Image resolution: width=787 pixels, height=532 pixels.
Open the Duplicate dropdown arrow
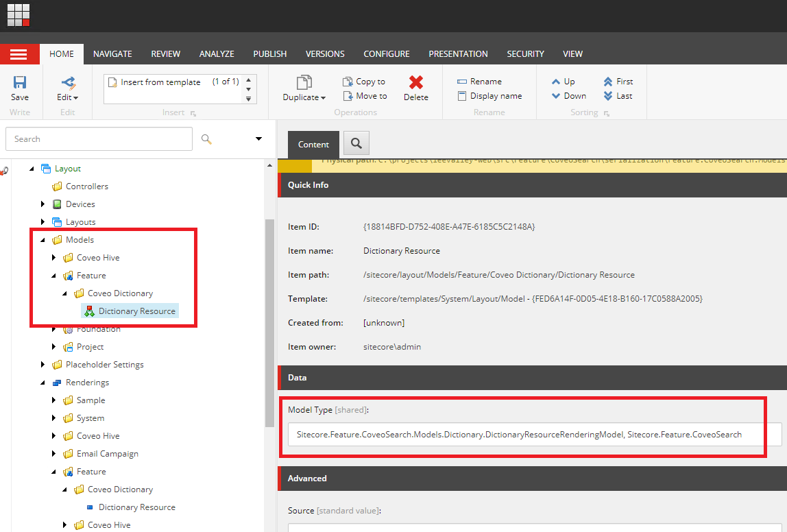[324, 98]
